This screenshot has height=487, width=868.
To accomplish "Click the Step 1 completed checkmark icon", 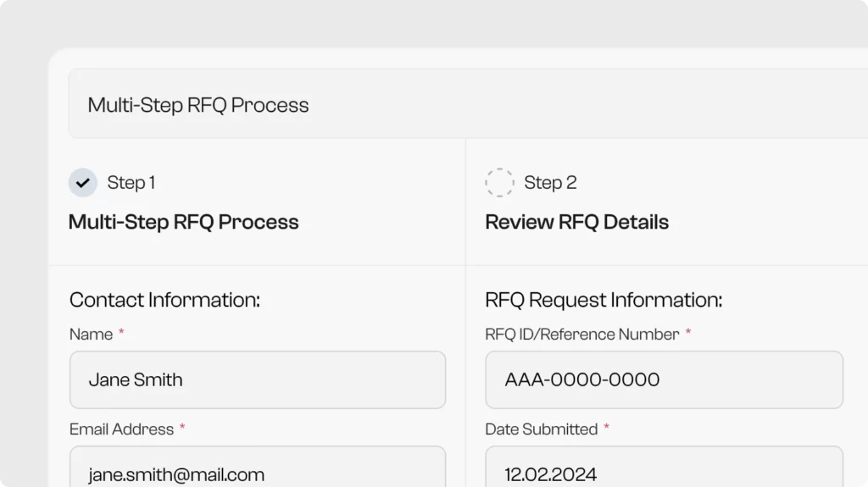I will [83, 183].
